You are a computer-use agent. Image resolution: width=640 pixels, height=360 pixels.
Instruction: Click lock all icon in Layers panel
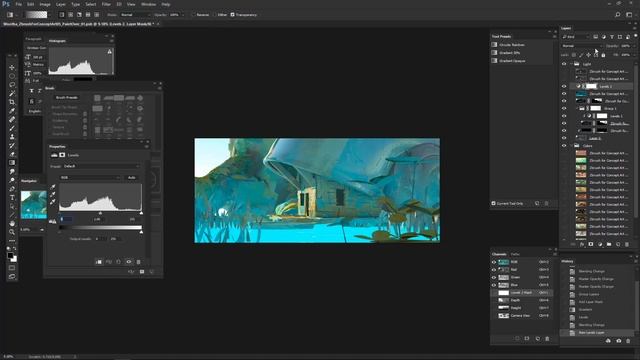[603, 55]
